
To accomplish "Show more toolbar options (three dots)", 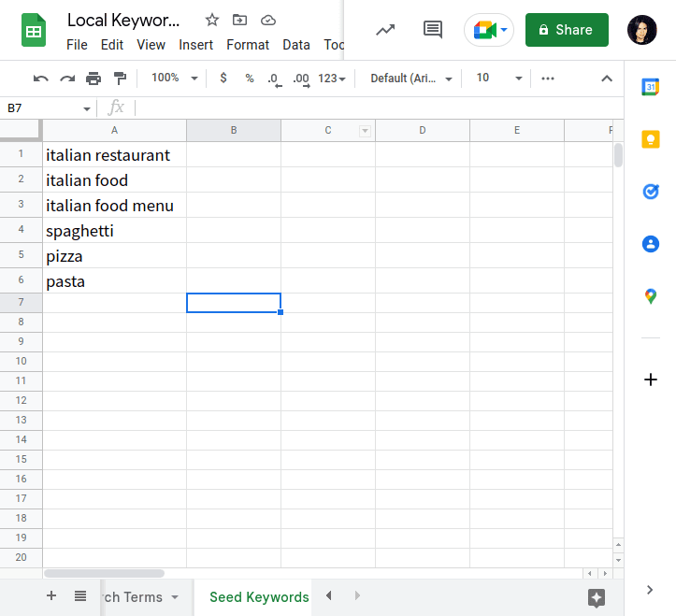I will click(548, 79).
